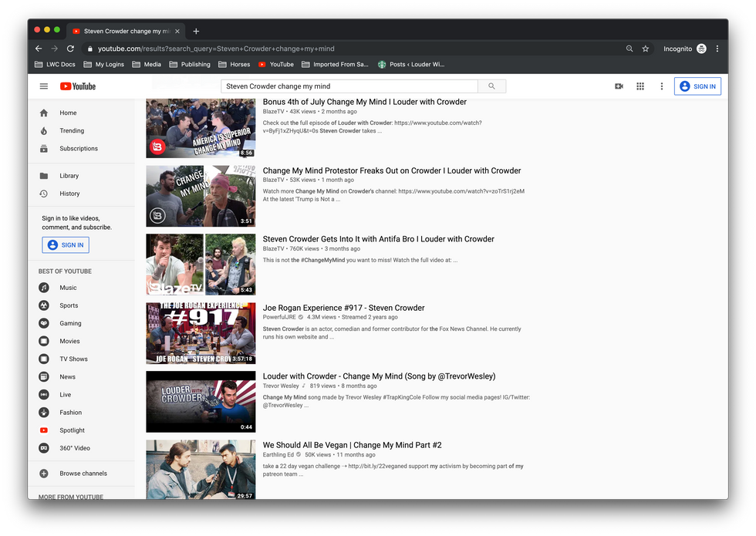
Task: Select the Steven Crowder change my mind tab
Action: 127,32
